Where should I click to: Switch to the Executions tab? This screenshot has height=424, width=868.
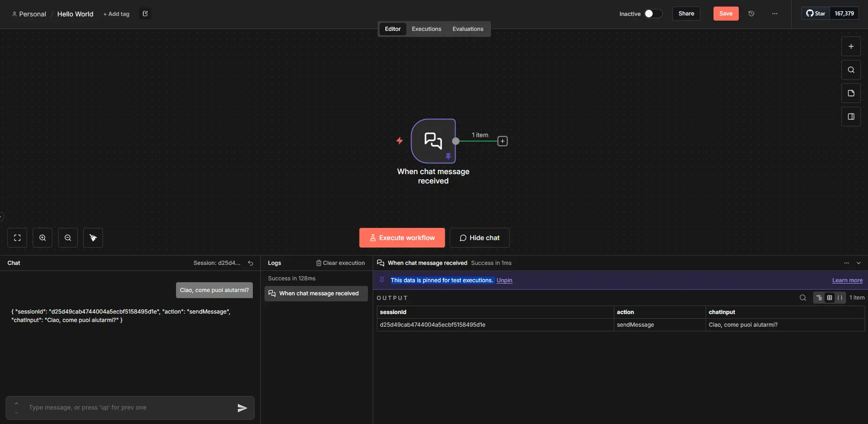click(426, 29)
